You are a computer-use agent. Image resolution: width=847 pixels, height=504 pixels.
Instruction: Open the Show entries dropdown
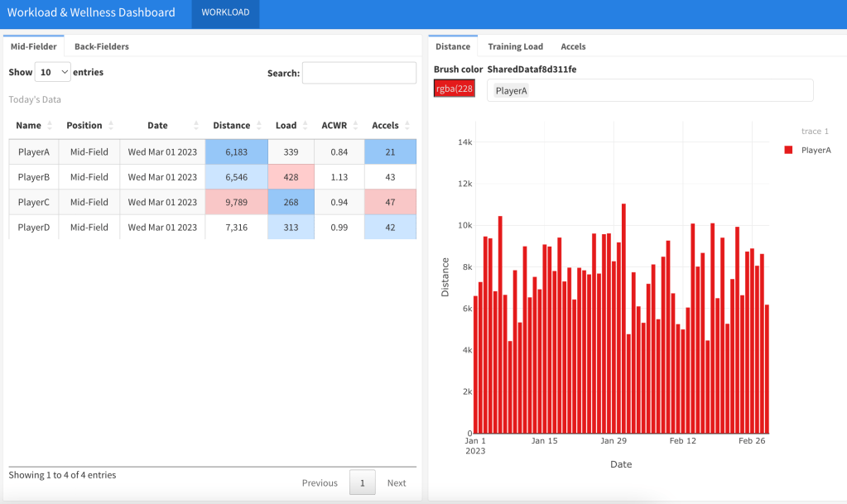pyautogui.click(x=53, y=73)
